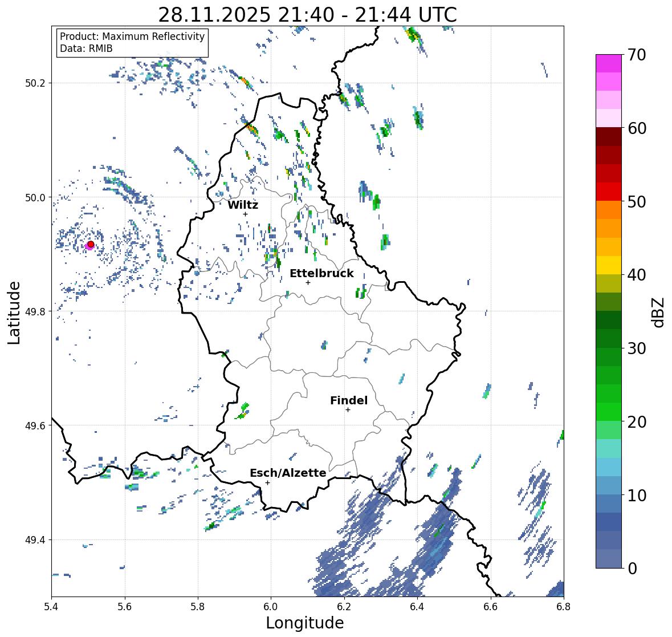Screen dimensions: 672x637
Task: Click the Latitude axis label
Action: (14, 313)
